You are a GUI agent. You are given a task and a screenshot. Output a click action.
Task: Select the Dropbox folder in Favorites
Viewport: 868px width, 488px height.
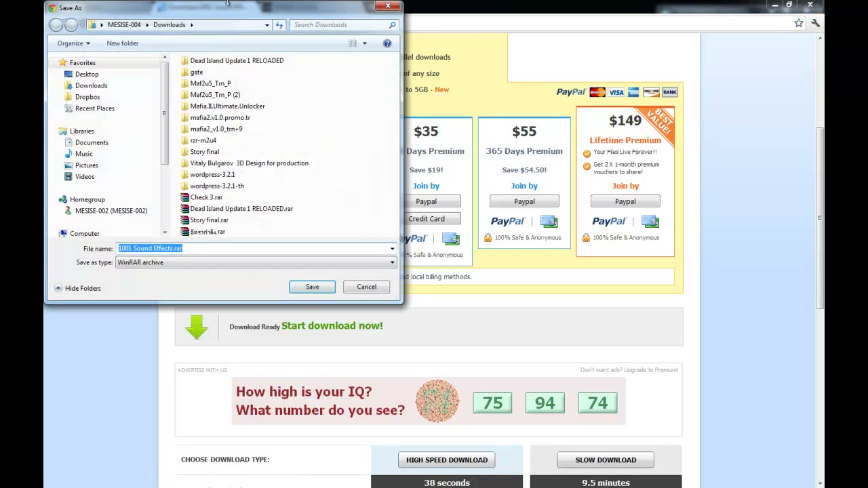pyautogui.click(x=87, y=97)
